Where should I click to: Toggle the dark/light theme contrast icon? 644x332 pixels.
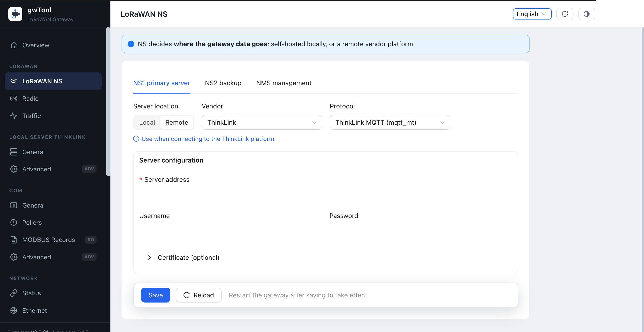(x=586, y=14)
